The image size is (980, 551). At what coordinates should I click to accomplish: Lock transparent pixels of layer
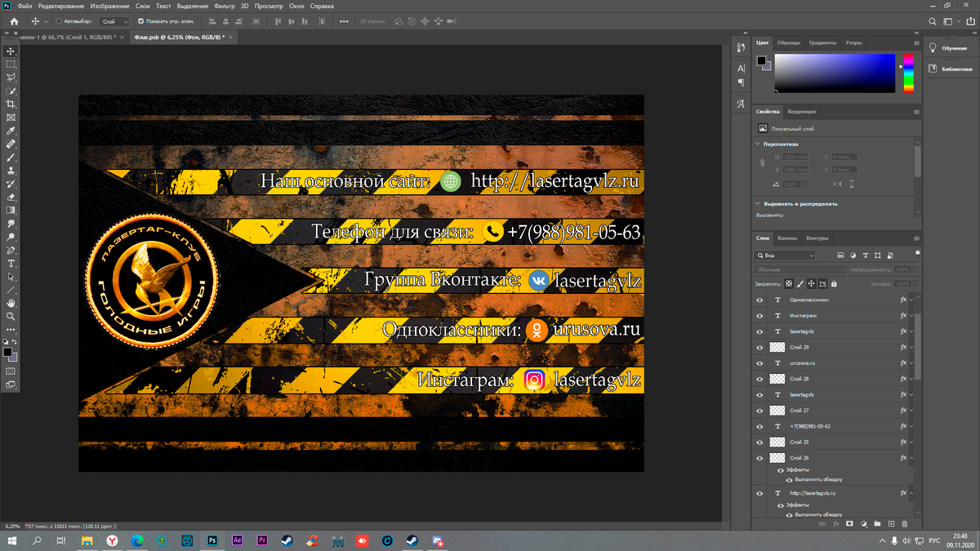coord(788,284)
